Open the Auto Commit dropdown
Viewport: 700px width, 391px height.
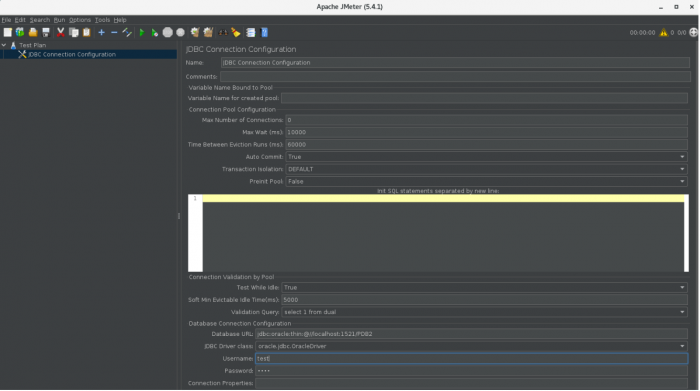pyautogui.click(x=682, y=157)
